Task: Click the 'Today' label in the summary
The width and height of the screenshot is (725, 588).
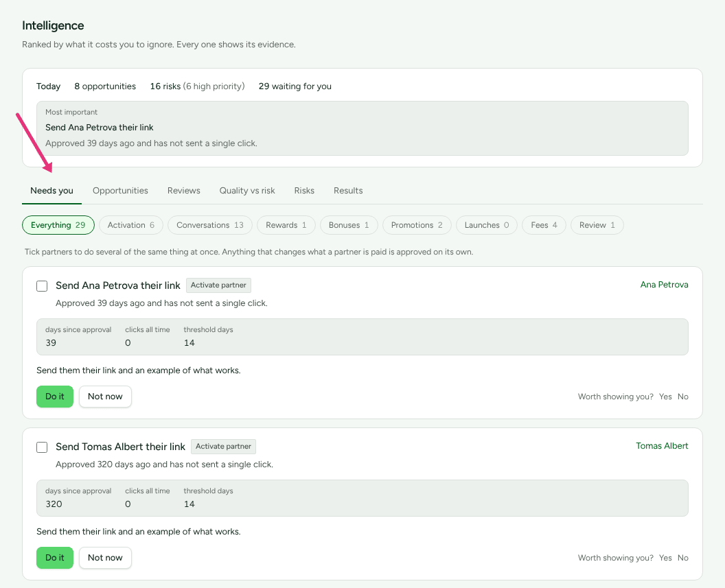Action: point(49,86)
